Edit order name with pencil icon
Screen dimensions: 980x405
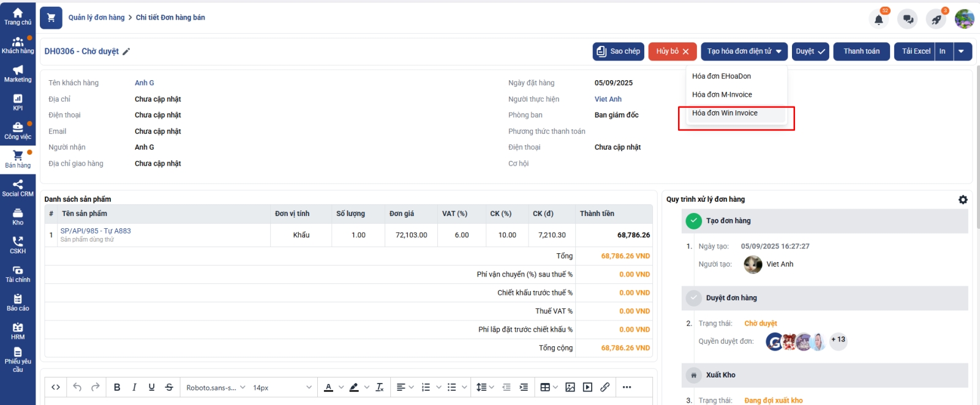pyautogui.click(x=126, y=51)
